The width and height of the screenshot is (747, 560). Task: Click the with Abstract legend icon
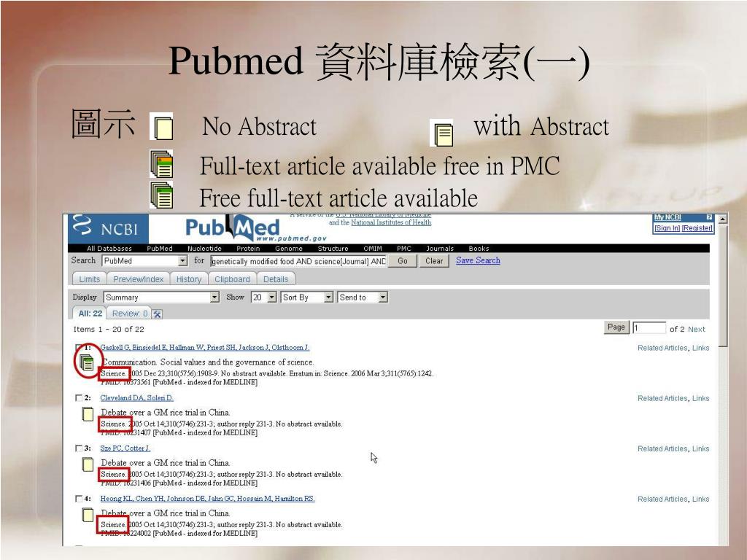[x=441, y=133]
